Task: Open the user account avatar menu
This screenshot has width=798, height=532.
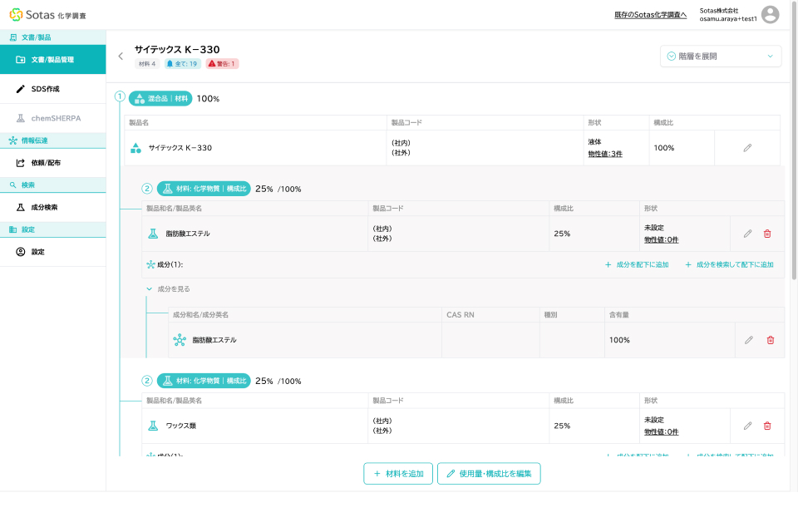Action: [x=770, y=15]
